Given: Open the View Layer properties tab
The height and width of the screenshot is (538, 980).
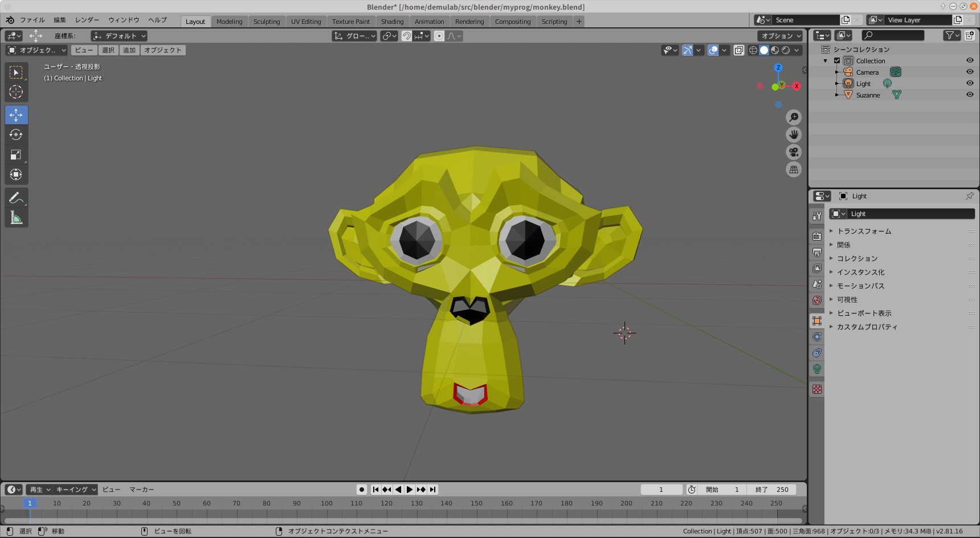Looking at the screenshot, I should pos(817,268).
